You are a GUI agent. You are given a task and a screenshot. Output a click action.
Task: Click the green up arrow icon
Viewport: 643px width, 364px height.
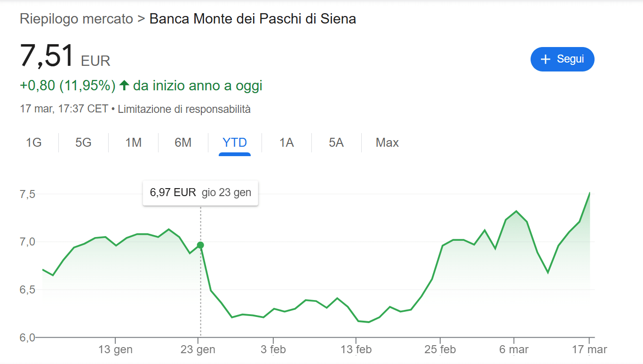pyautogui.click(x=124, y=86)
